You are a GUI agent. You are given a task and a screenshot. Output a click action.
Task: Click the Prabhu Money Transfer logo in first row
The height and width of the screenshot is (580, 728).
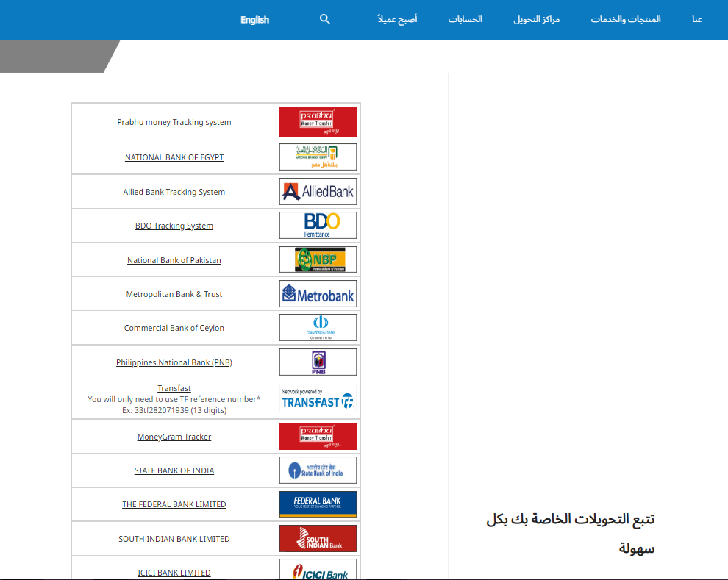(x=318, y=121)
